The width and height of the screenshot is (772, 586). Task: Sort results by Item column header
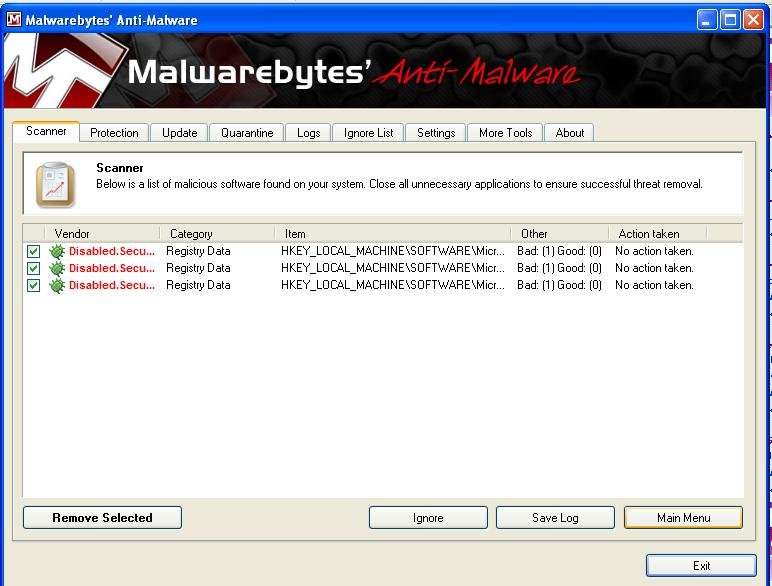pos(392,233)
